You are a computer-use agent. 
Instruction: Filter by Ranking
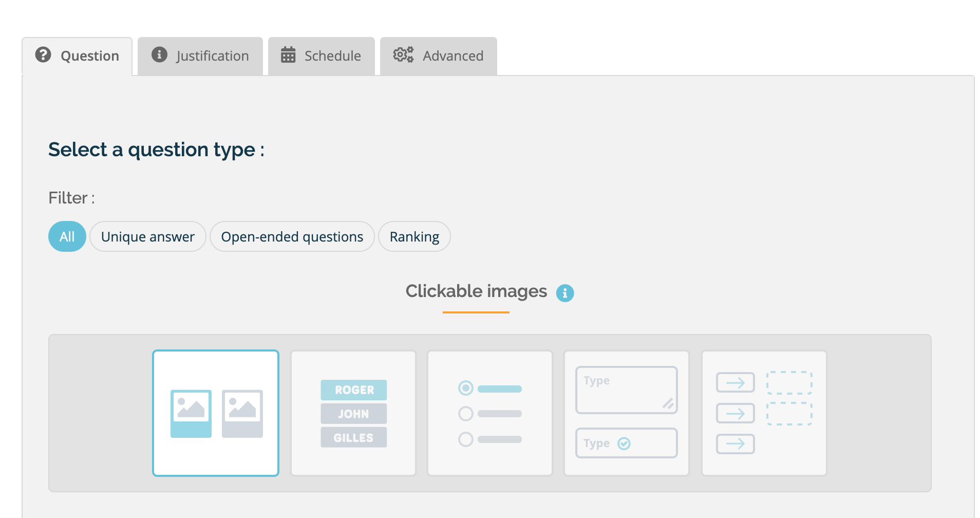414,236
